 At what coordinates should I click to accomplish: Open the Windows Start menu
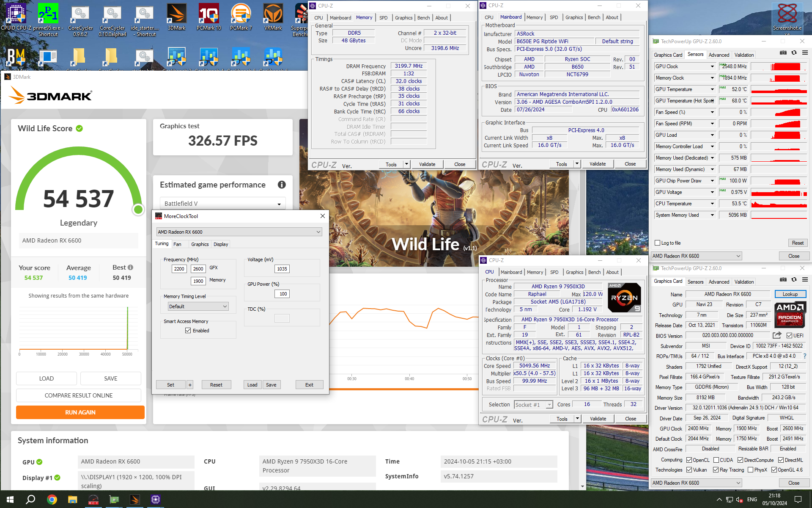point(10,500)
